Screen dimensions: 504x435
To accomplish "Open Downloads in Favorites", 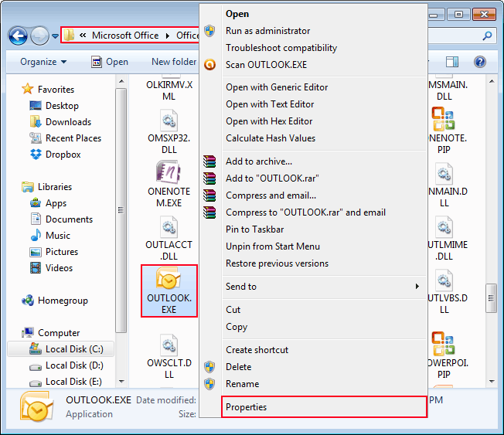I will click(69, 122).
